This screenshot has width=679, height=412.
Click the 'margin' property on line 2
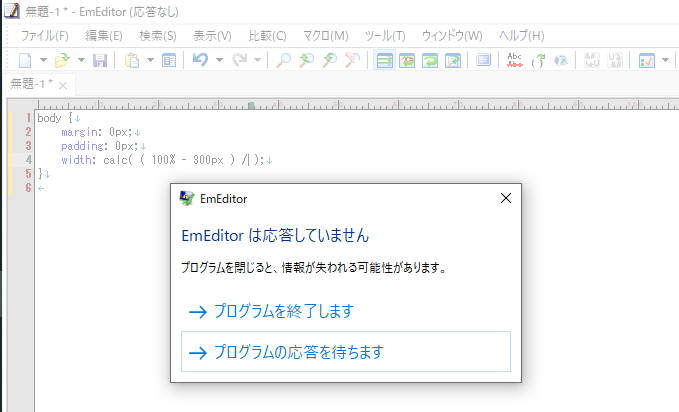[x=79, y=132]
